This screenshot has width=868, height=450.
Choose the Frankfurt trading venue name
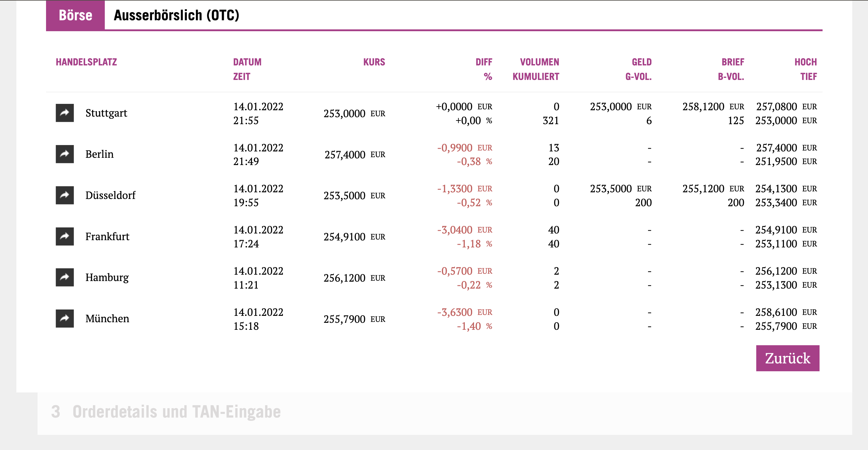click(107, 237)
